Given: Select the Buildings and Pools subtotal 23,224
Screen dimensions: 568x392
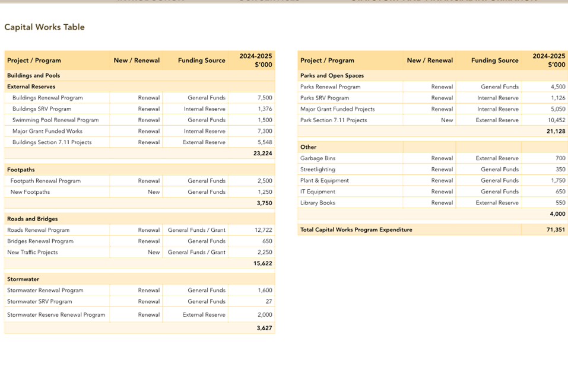Looking at the screenshot, I should [x=262, y=154].
